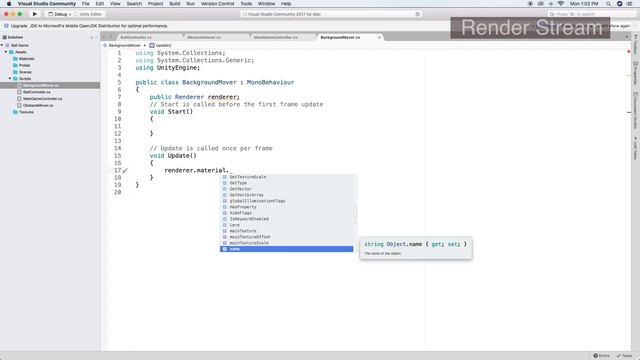Choose GetVector from autocomplete list
This screenshot has width=640, height=360.
coord(286,189)
